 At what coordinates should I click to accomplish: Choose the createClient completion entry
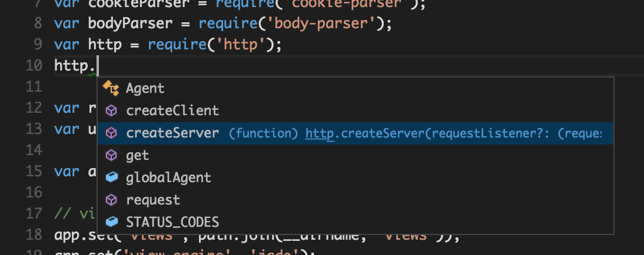[172, 111]
